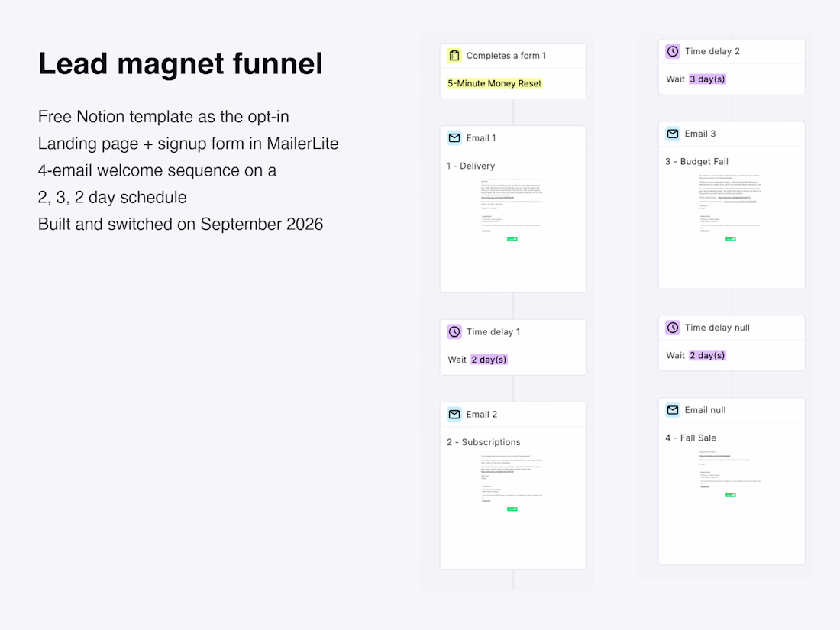Open the '3 - Budget Fail' email preview thumbnail
Screen dimensions: 840x630
tap(730, 207)
